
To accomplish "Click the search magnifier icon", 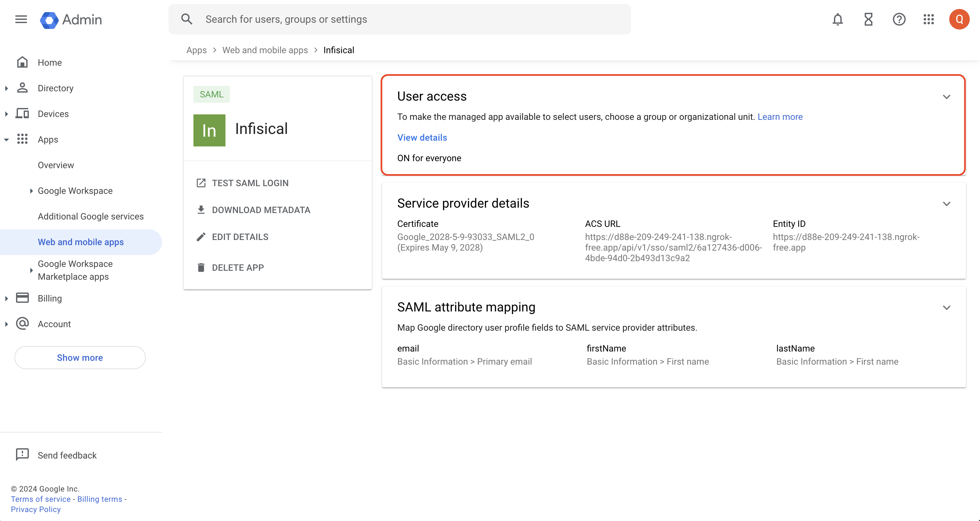I will click(x=186, y=19).
